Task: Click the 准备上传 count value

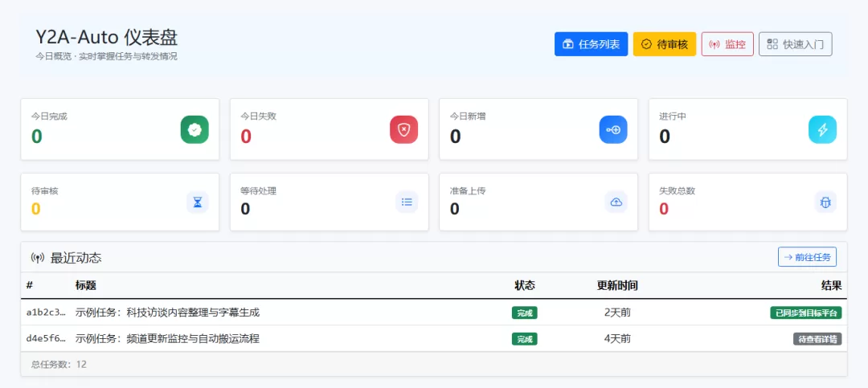Action: pos(454,209)
